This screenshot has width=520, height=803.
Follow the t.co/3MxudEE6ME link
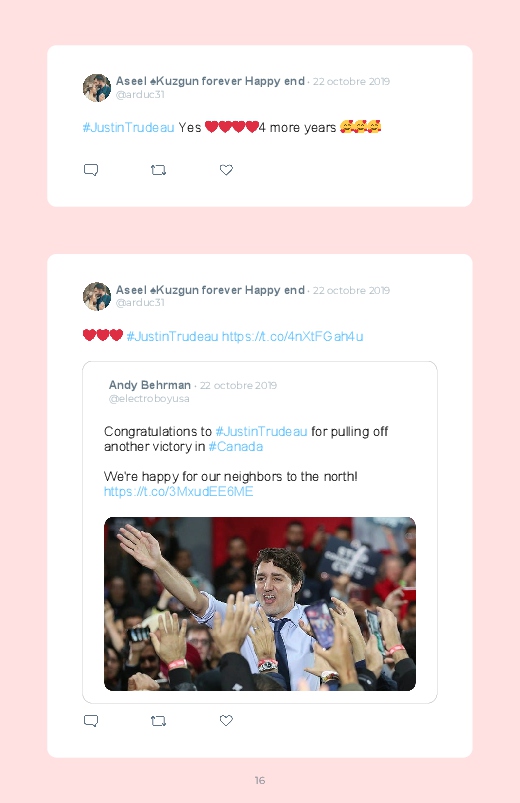click(x=178, y=492)
